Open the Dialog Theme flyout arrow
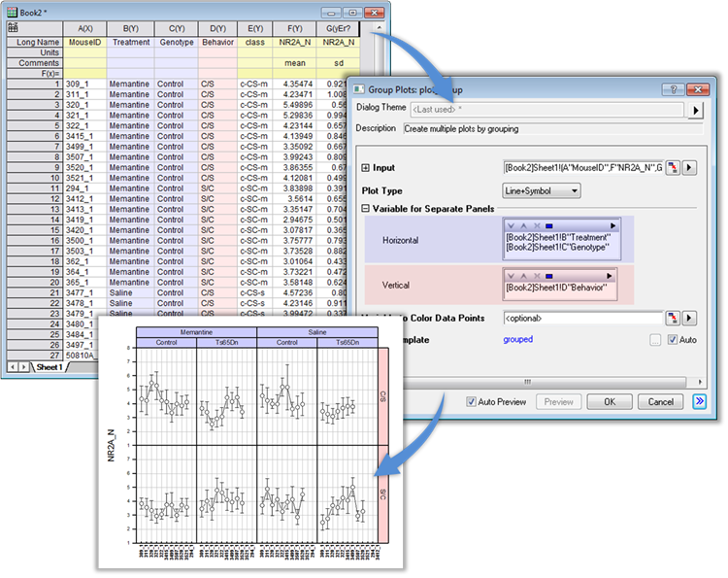The width and height of the screenshot is (728, 578). tap(695, 110)
